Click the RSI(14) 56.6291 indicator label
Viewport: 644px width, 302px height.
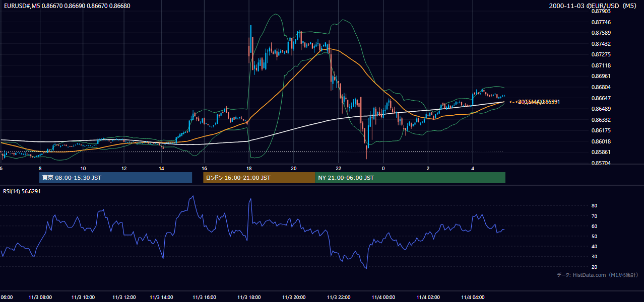(22, 191)
